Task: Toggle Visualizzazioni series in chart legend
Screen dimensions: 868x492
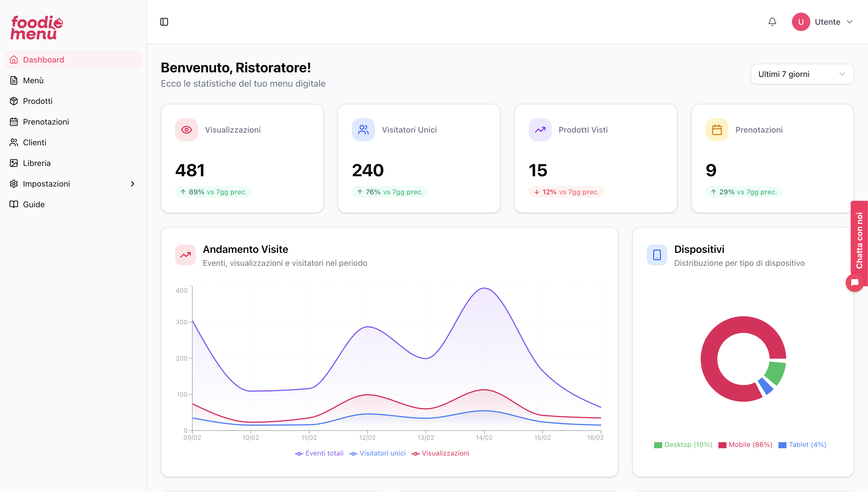Action: click(441, 454)
